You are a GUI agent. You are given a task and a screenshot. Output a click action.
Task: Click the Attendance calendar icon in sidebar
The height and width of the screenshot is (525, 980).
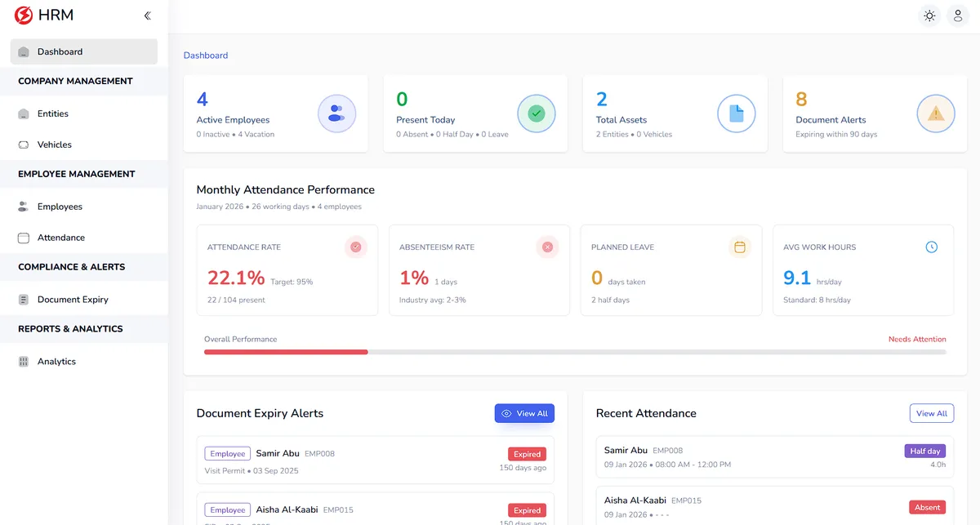24,238
